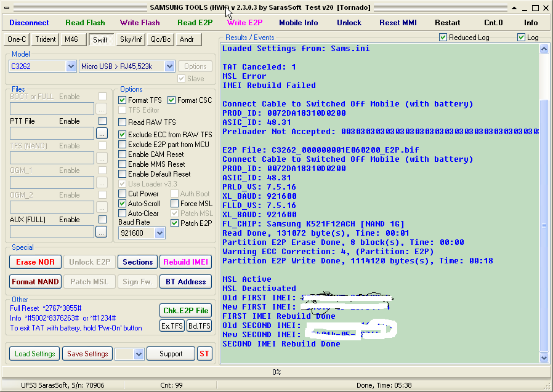Enable MMS Reset checkbox
The height and width of the screenshot is (392, 553).
[x=123, y=164]
